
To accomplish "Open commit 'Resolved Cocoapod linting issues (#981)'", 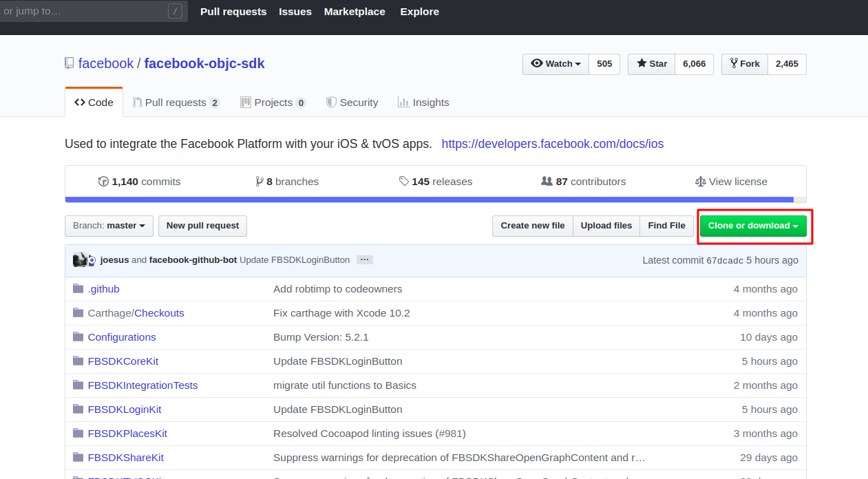I will (370, 434).
